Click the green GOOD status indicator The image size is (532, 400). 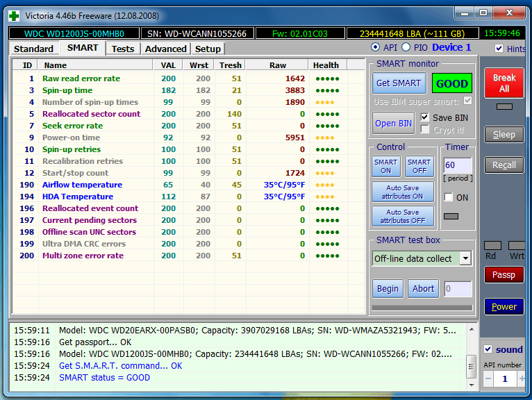(451, 83)
